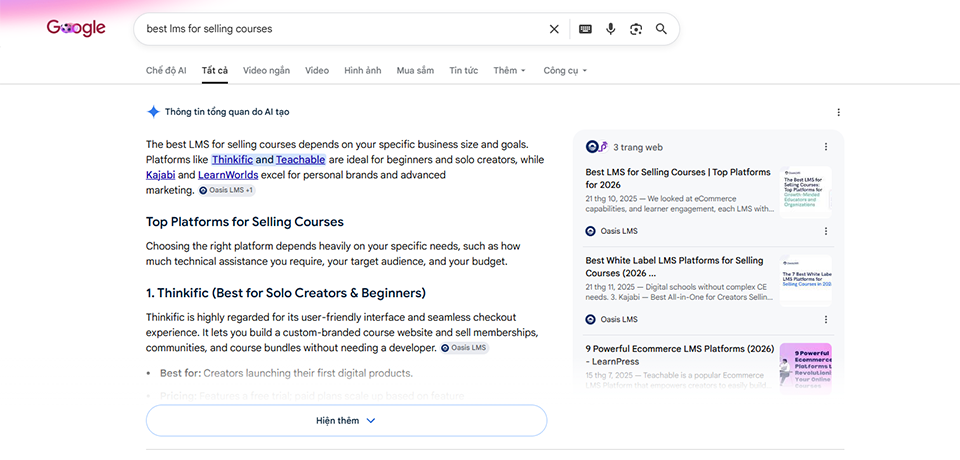Image resolution: width=960 pixels, height=460 pixels.
Task: Start voice search with microphone icon
Action: click(x=610, y=29)
